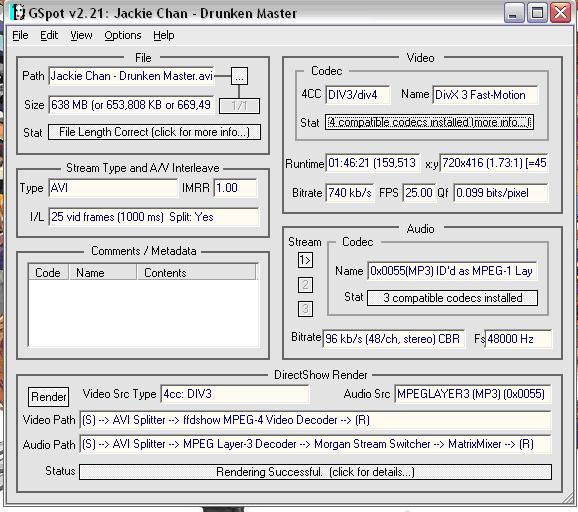Click the Fs field showing 48000 Hz
This screenshot has height=512, width=578.
point(518,339)
